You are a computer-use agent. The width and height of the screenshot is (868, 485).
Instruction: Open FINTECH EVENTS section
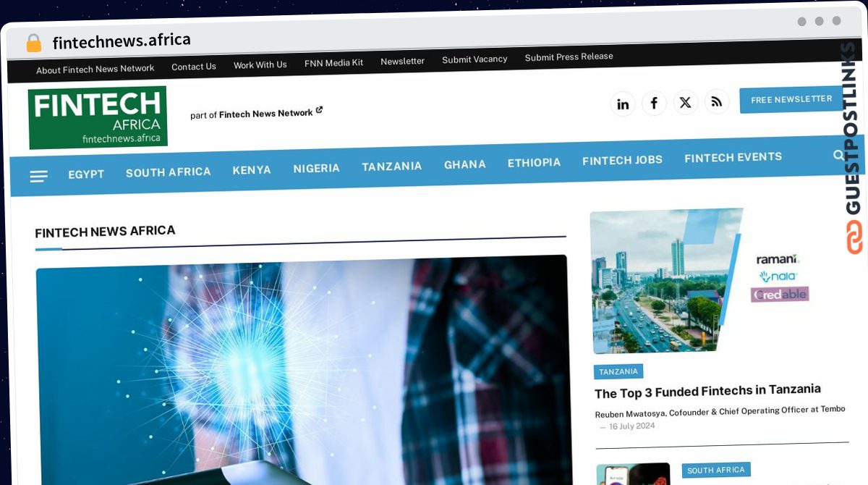[x=733, y=157]
